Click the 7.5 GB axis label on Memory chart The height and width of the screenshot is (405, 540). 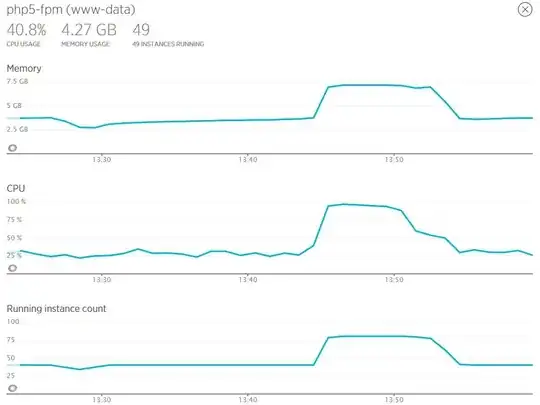17,82
